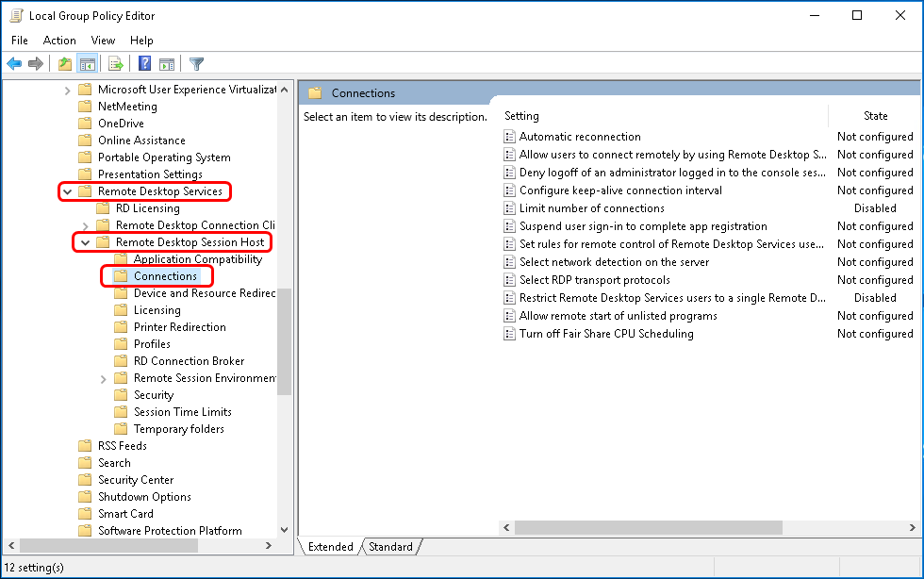Click the Up one level folder icon

click(x=65, y=63)
